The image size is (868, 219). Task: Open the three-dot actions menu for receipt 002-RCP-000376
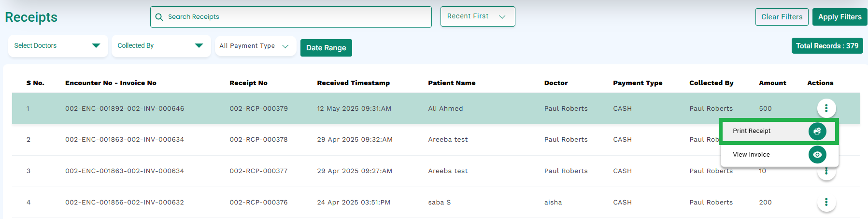point(826,202)
